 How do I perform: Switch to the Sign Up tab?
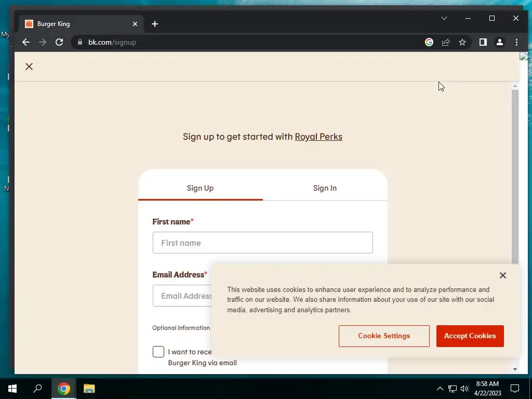[x=200, y=188]
